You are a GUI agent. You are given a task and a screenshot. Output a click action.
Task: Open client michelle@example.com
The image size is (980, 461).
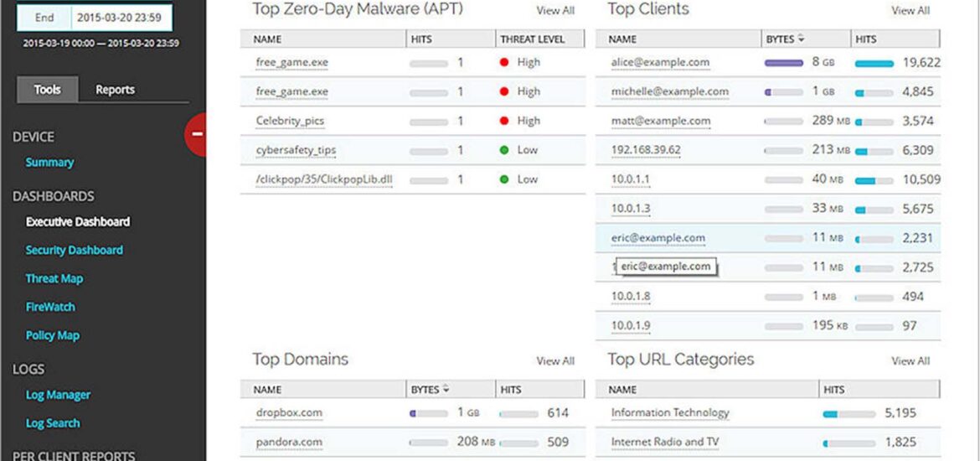pos(670,91)
